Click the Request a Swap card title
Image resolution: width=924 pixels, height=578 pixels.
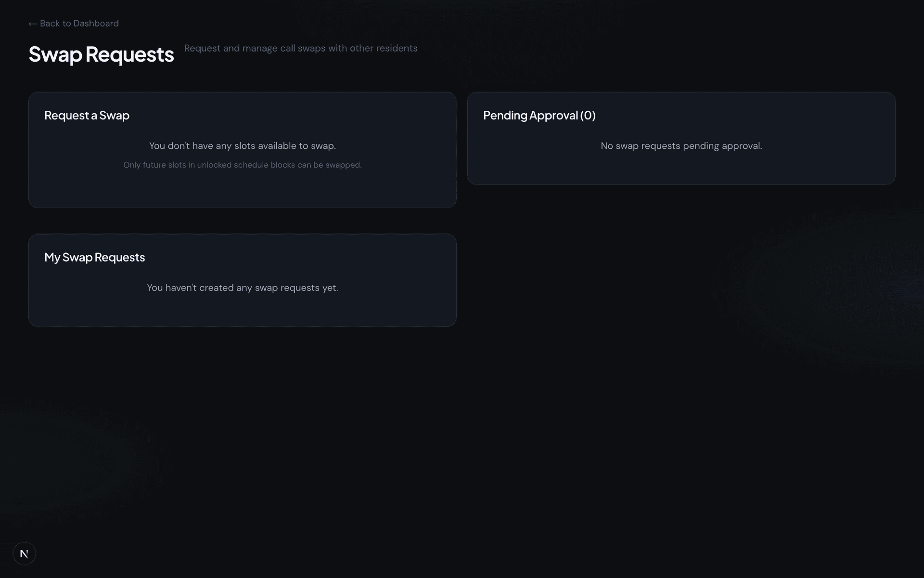click(87, 116)
